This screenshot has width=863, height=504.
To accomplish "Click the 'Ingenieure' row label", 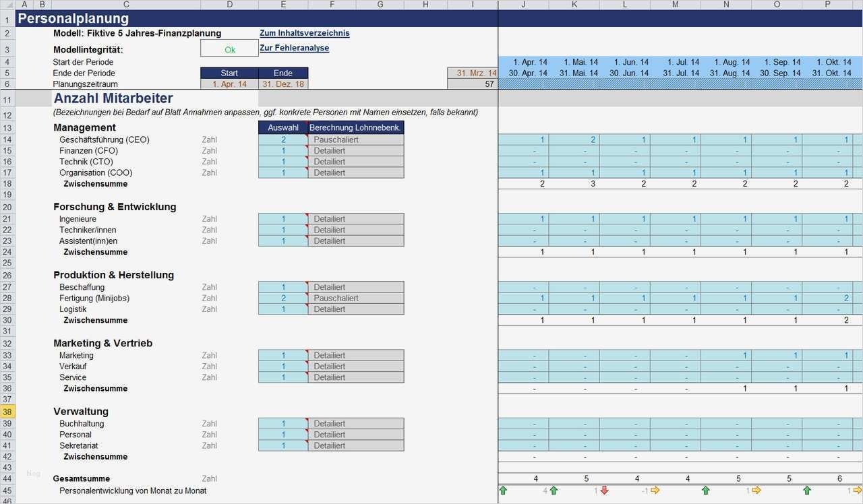I will click(78, 219).
